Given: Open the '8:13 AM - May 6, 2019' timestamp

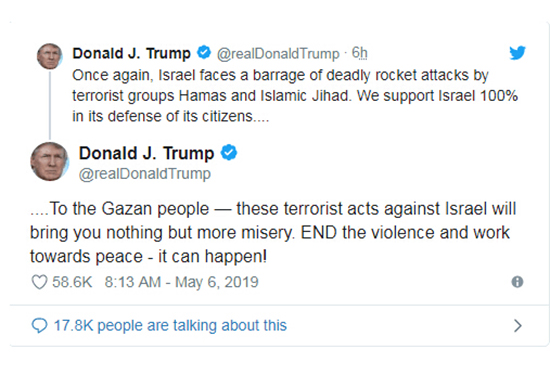Looking at the screenshot, I should [182, 282].
